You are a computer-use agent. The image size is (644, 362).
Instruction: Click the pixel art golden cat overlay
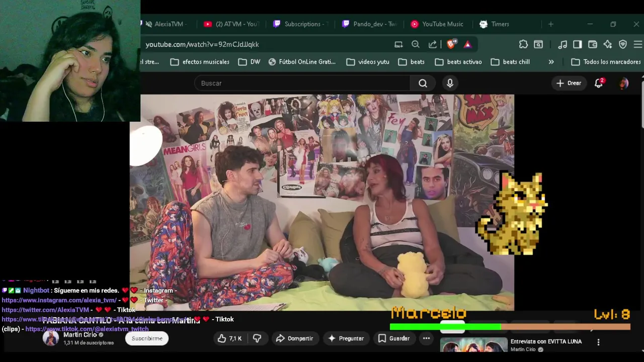tap(512, 213)
